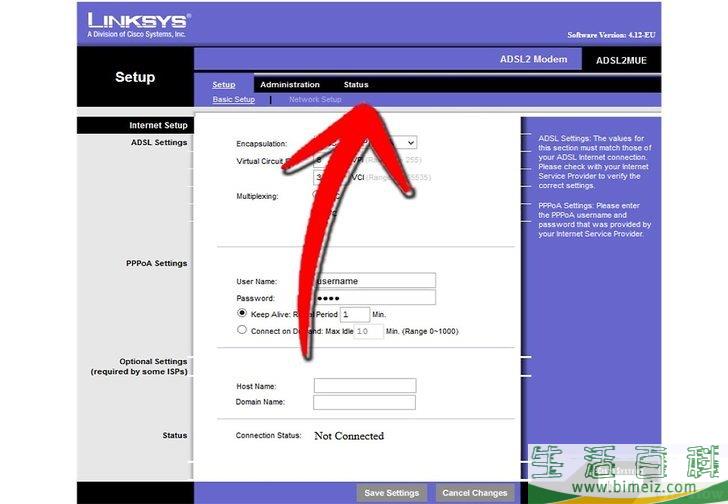Select the Keep Alive radio button
Screen dimensions: 728x504
[x=242, y=313]
